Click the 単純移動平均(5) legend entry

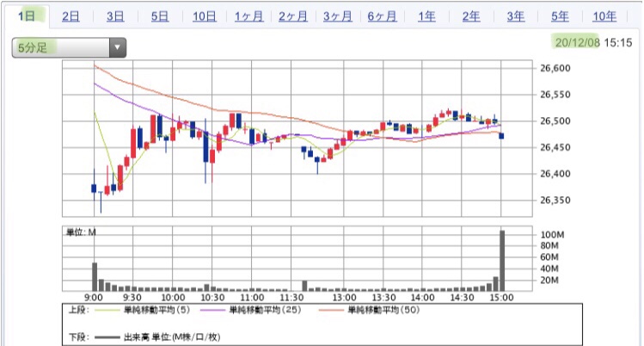[x=156, y=310]
